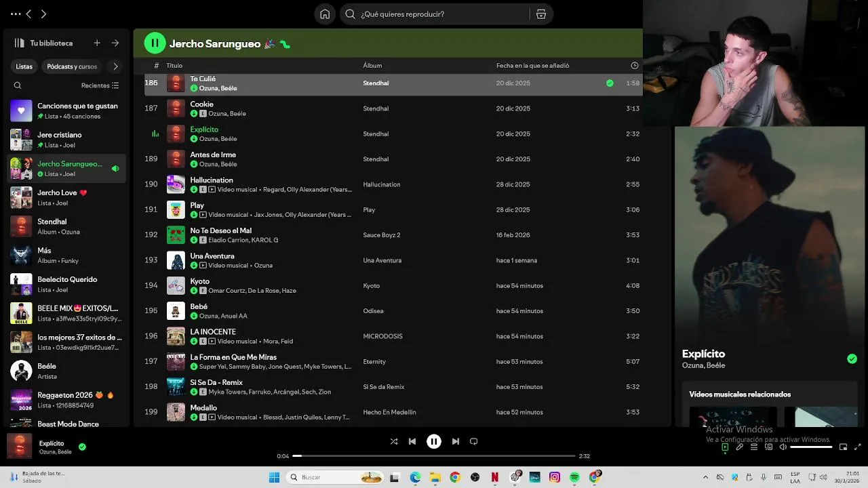Select the Kyoto track row

tap(393, 285)
